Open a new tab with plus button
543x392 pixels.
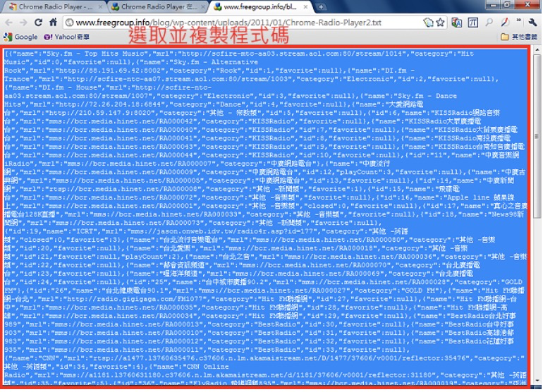point(321,7)
